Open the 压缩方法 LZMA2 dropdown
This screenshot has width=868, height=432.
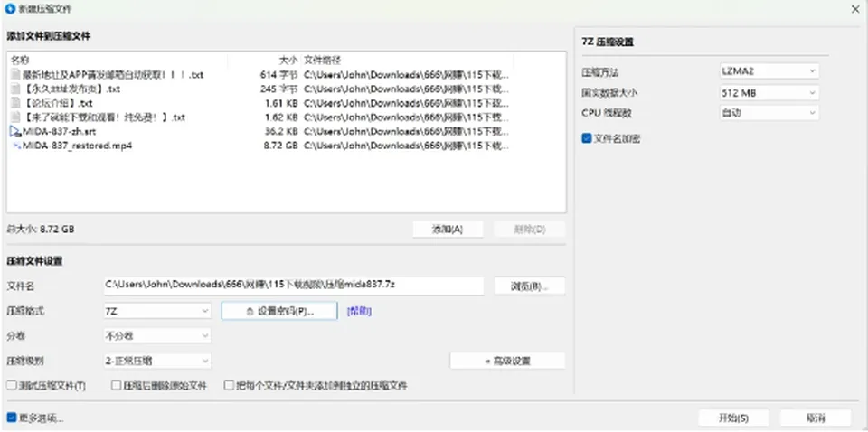[x=769, y=71]
